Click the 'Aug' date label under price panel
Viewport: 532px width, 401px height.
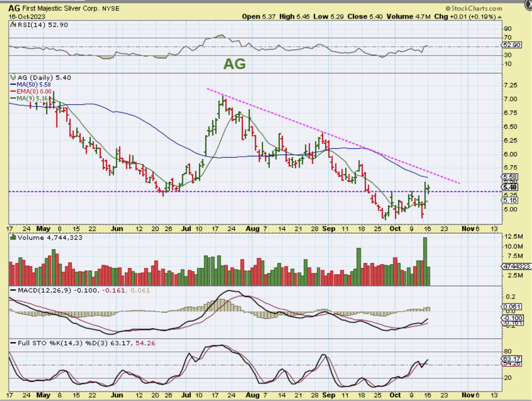[x=252, y=229]
